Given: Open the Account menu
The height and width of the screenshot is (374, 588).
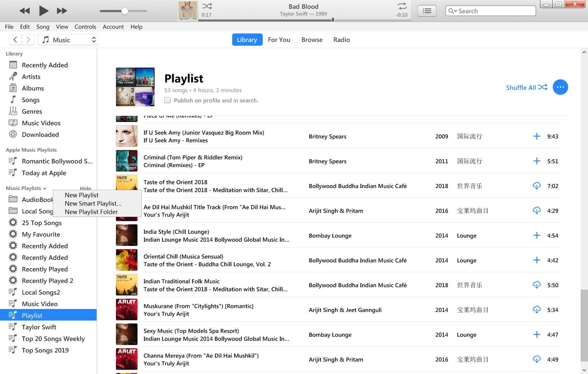Looking at the screenshot, I should click(113, 27).
